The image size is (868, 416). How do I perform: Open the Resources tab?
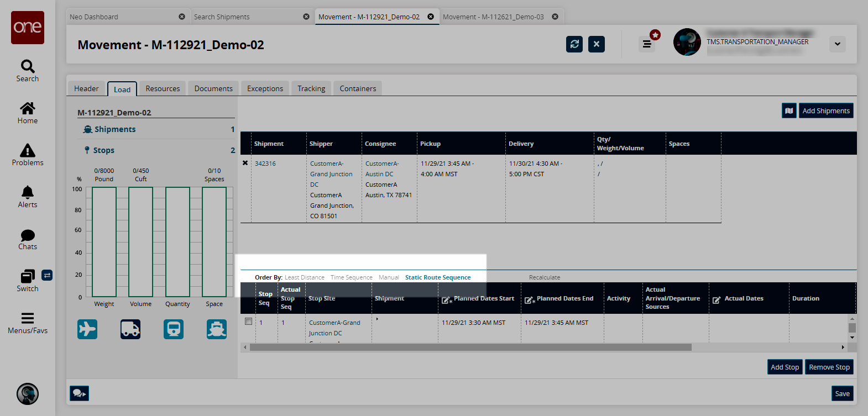pos(163,88)
